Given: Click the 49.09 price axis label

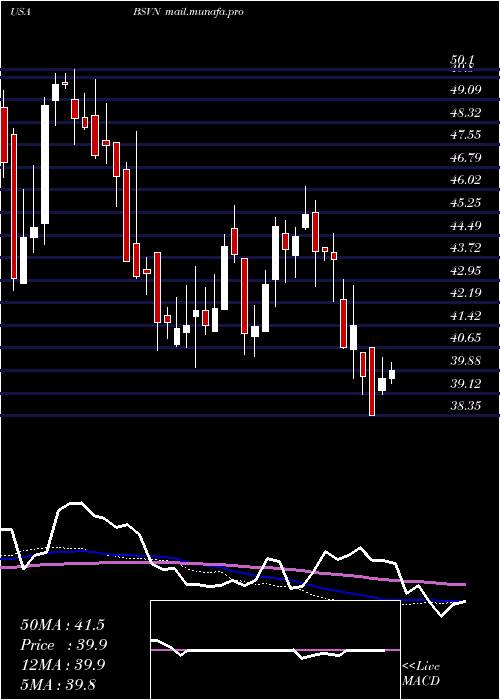Looking at the screenshot, I should [x=467, y=90].
